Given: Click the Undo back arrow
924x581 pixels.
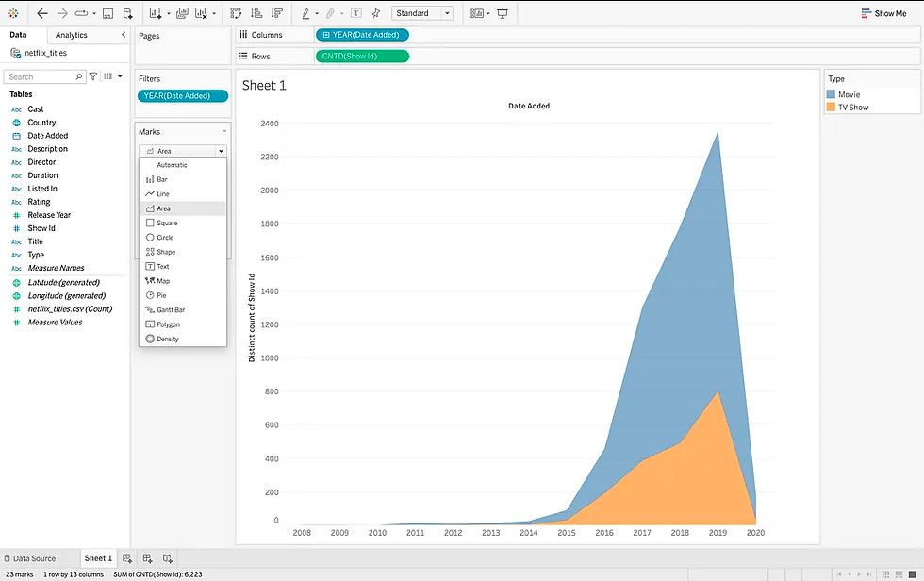Looking at the screenshot, I should [x=42, y=13].
